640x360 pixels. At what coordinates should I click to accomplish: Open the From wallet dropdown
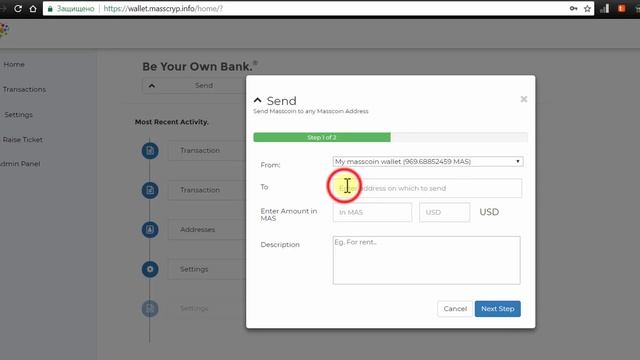(428, 162)
